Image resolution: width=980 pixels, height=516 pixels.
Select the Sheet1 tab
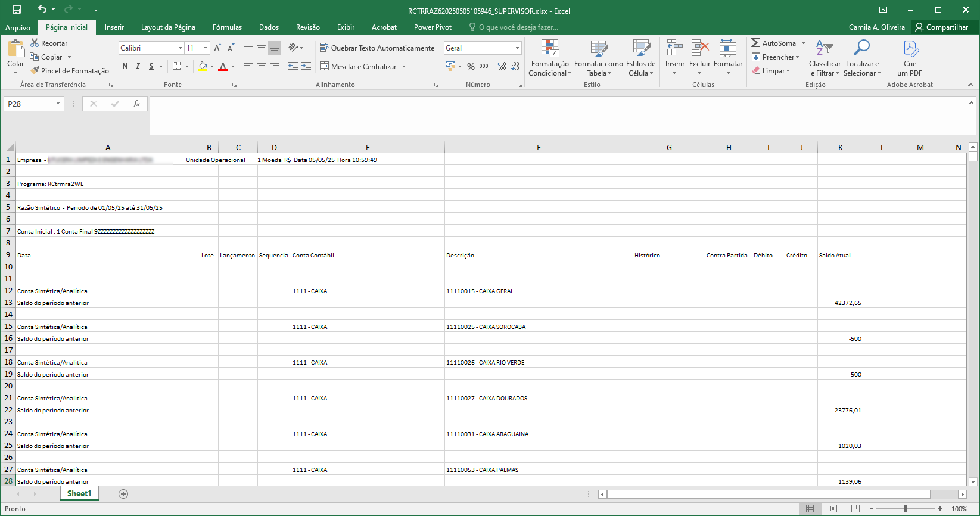pos(79,493)
